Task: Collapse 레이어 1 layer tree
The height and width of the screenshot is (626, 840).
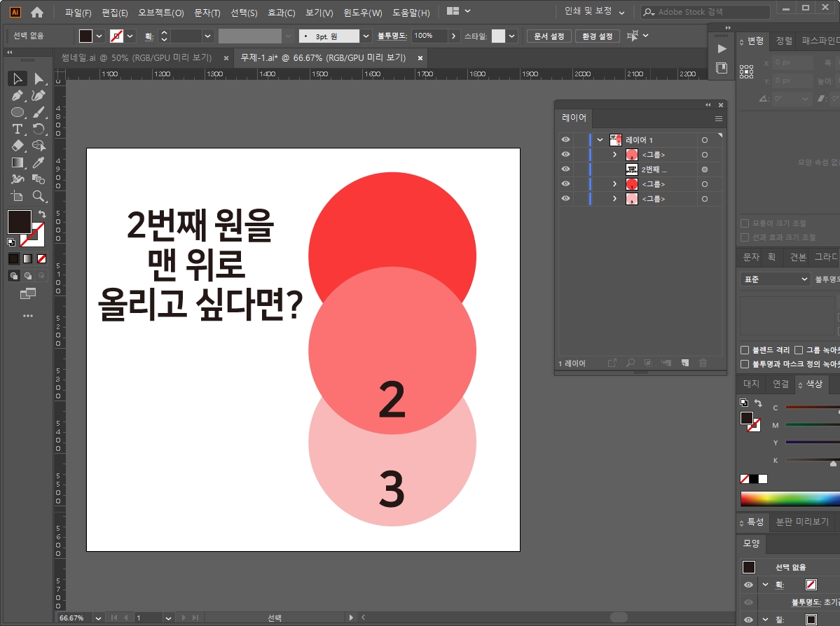Action: (x=600, y=140)
